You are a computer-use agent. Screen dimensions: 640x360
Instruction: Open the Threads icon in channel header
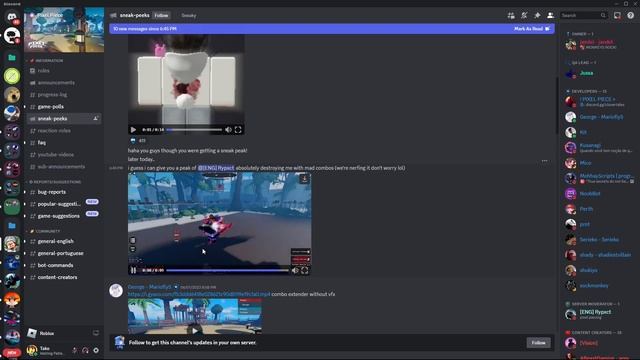511,16
